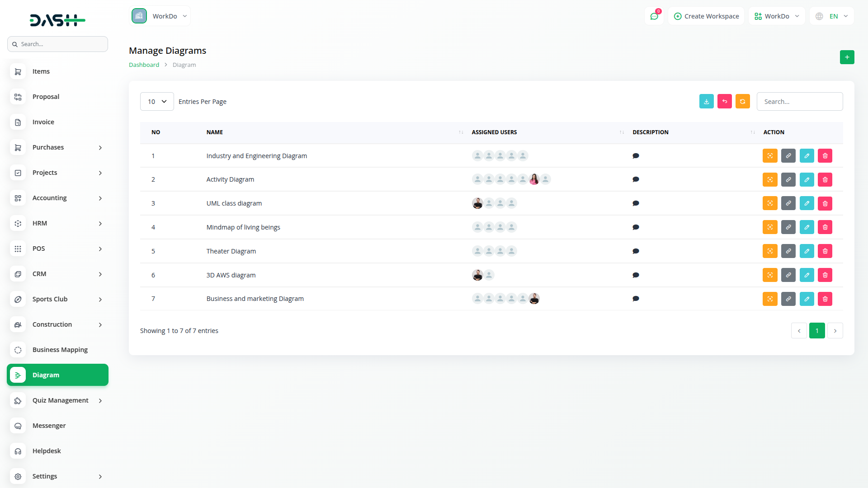
Task: Open the EN language selector
Action: (x=831, y=16)
